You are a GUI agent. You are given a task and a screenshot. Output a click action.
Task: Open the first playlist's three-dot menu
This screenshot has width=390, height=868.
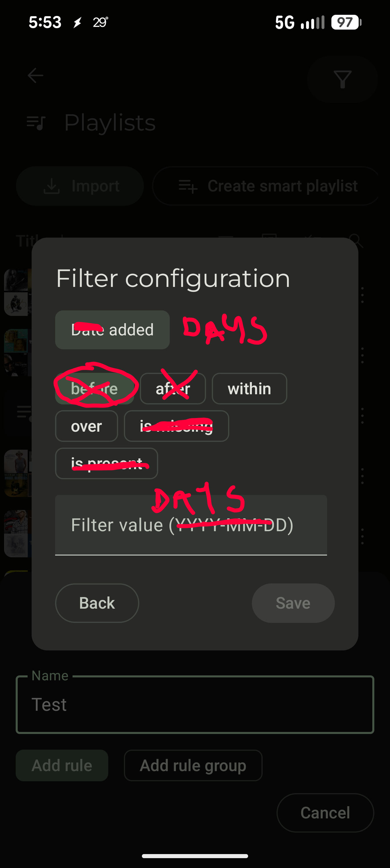coord(362,295)
